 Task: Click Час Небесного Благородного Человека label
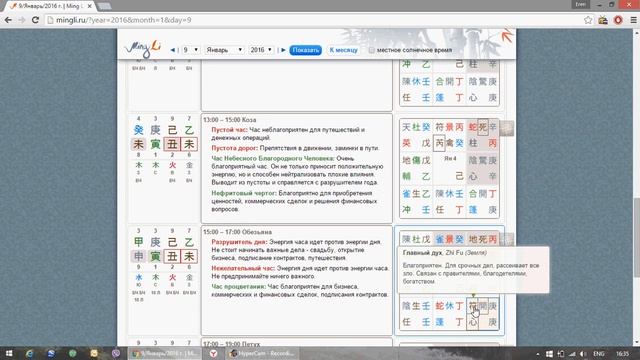pos(273,158)
